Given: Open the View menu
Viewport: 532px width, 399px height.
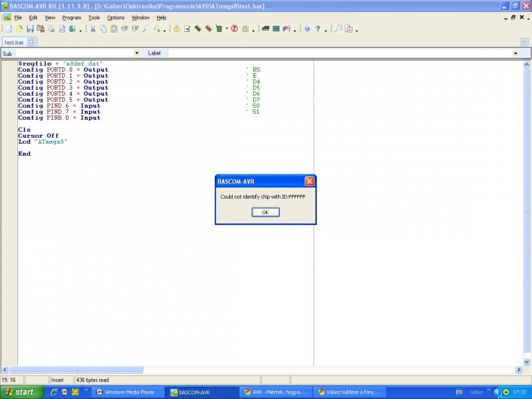Looking at the screenshot, I should coord(50,18).
